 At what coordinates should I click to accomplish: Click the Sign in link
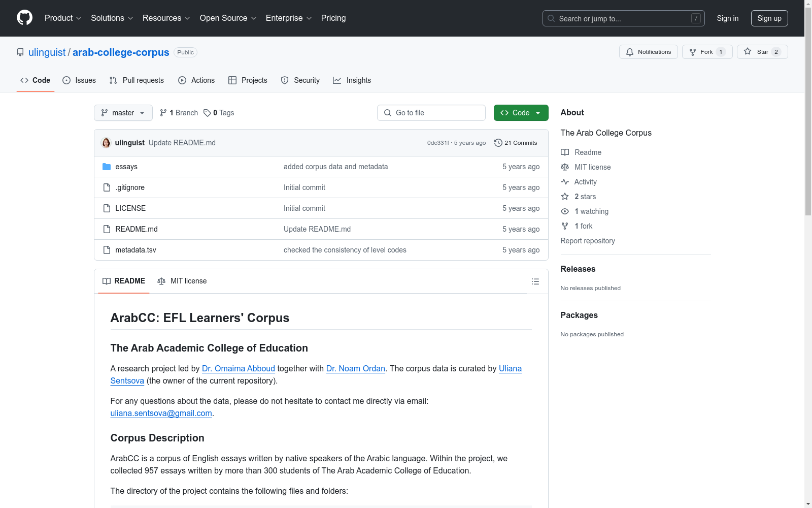click(728, 18)
